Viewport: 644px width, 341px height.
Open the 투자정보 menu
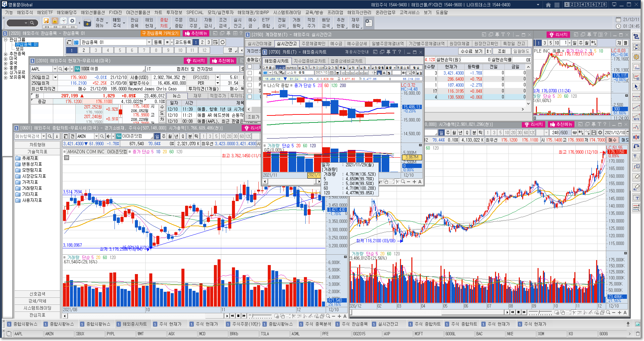(x=174, y=12)
